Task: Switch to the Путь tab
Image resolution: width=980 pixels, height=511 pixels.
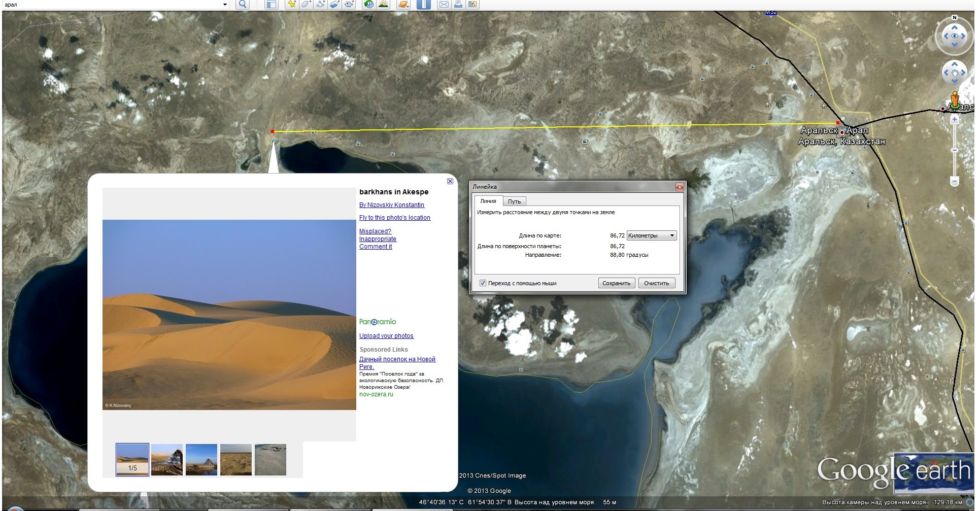Action: (514, 201)
